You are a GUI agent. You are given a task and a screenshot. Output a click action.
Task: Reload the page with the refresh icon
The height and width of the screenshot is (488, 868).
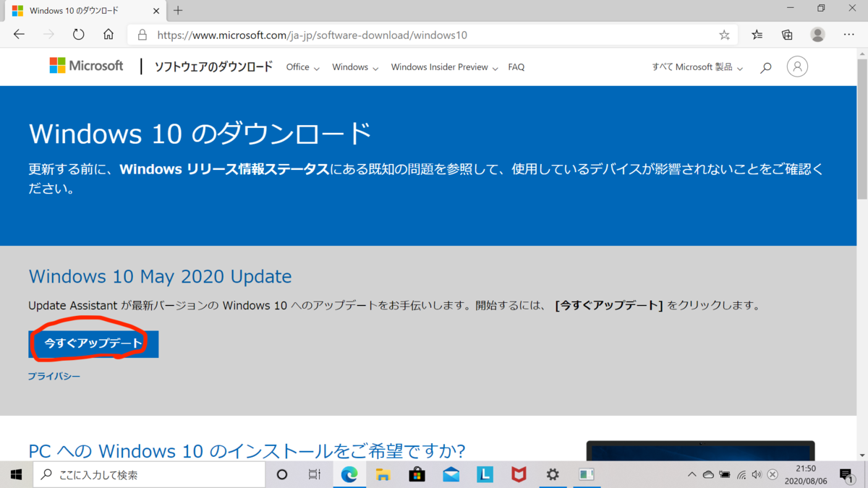78,35
